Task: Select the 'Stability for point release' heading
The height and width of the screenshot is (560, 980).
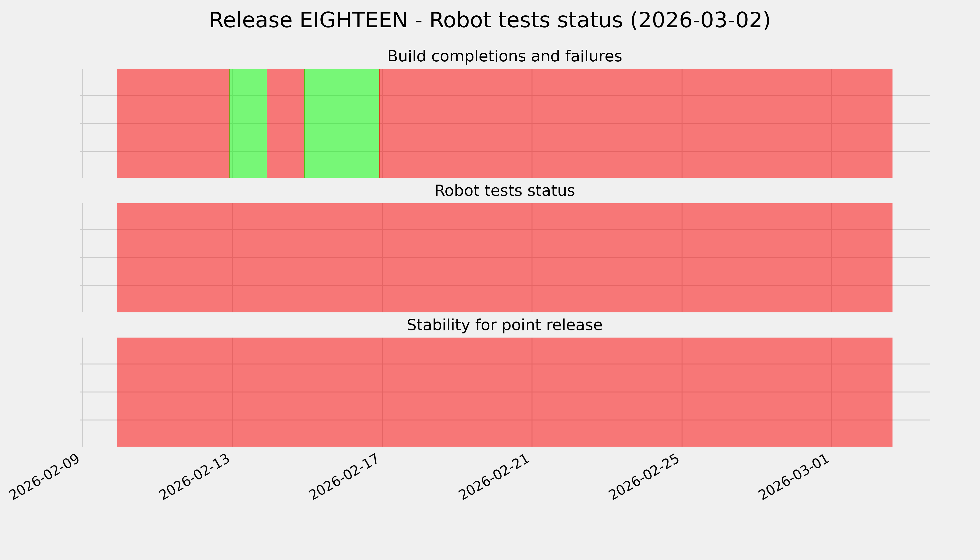Action: pyautogui.click(x=504, y=325)
